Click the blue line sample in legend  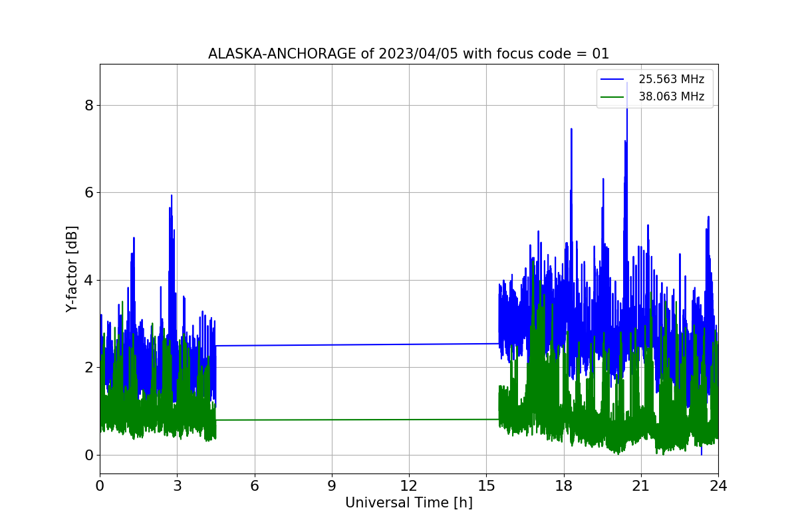612,80
